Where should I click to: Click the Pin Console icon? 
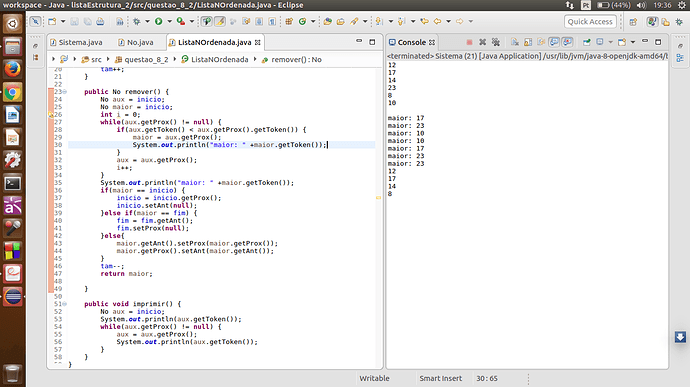coord(587,42)
